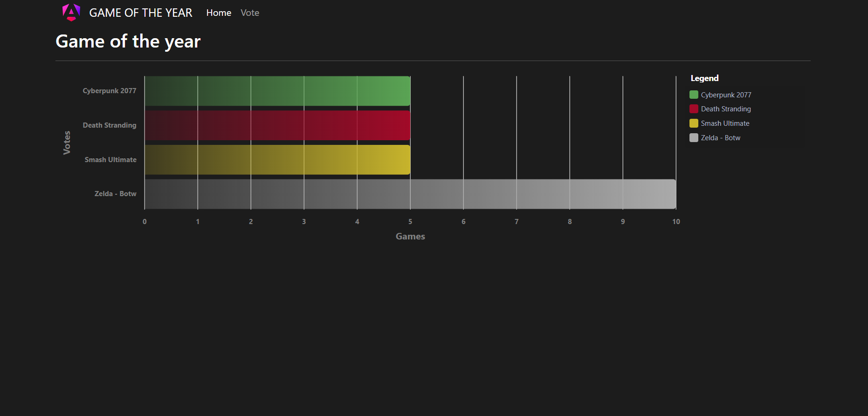Click the Smash Ultimate y-axis label

click(x=110, y=160)
